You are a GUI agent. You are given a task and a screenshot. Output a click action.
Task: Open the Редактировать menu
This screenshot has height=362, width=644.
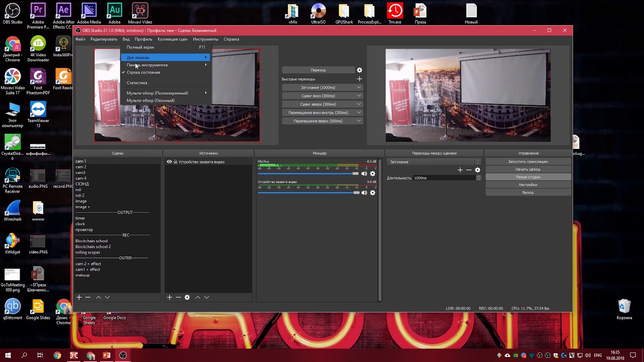[104, 39]
